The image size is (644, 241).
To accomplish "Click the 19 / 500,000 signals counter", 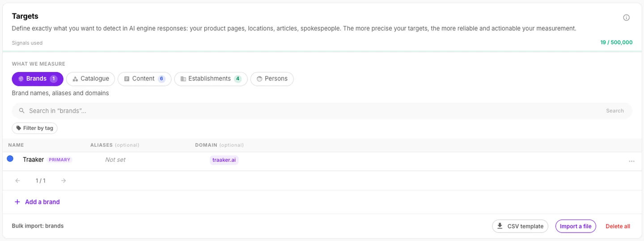I will [x=616, y=43].
